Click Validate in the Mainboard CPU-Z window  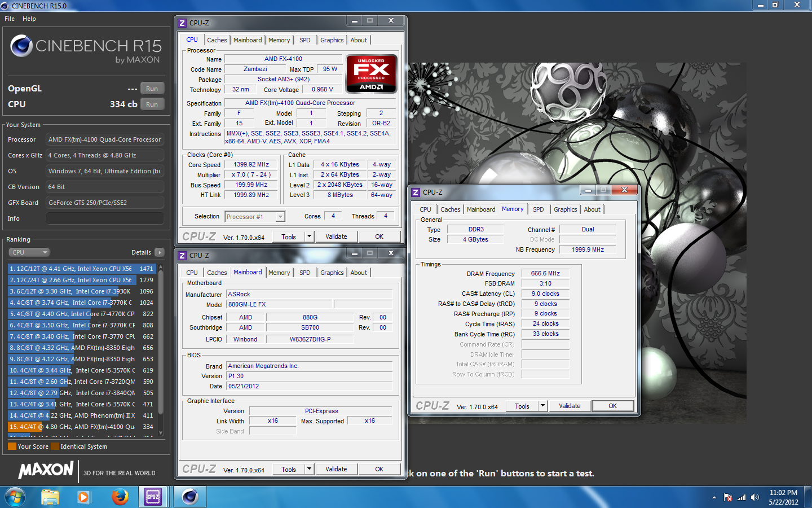coord(336,469)
